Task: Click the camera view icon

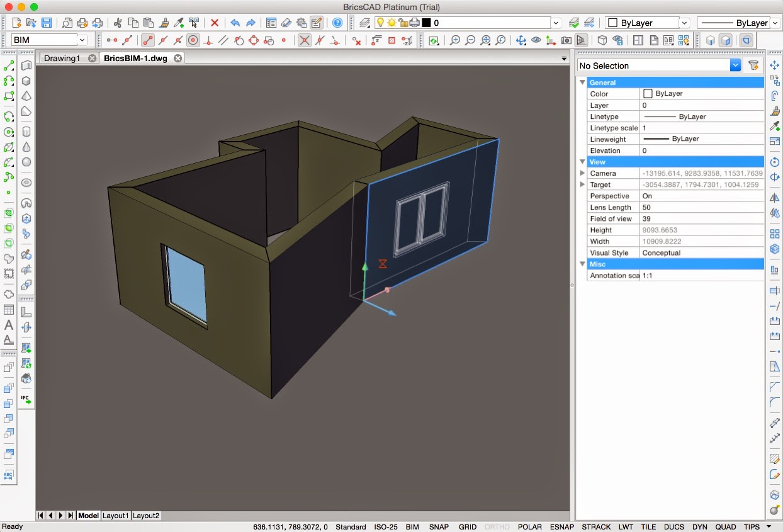Action: [566, 40]
